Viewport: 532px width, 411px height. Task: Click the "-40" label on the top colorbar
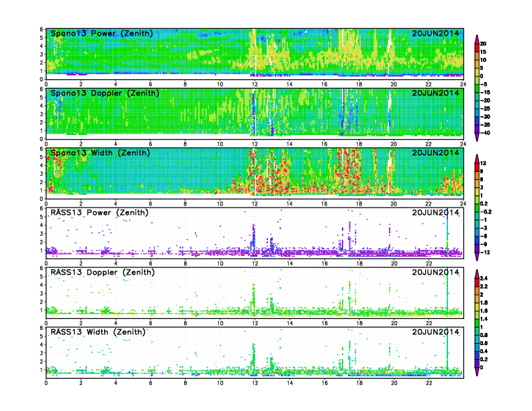(x=485, y=133)
